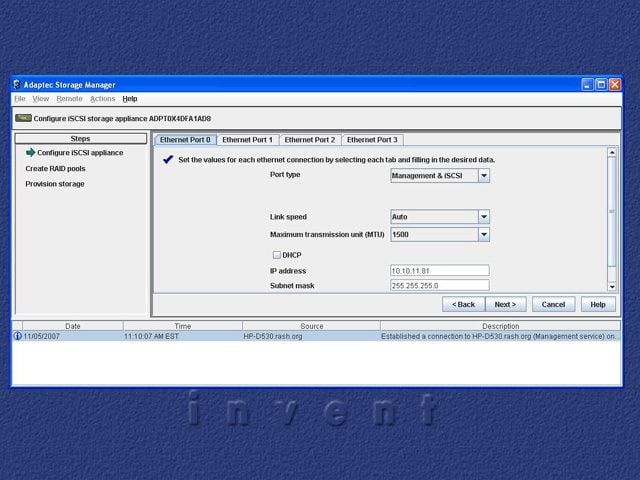
Task: Select the Create RAID pools step
Action: [x=55, y=169]
